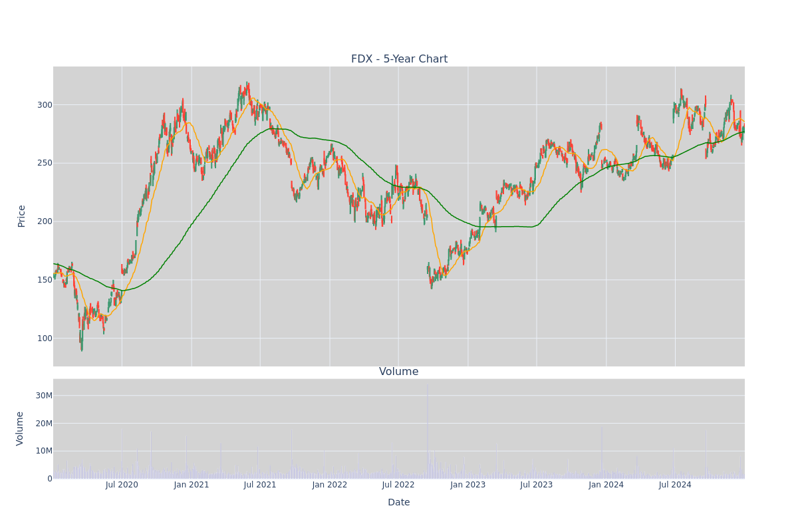Image resolution: width=798 pixels, height=532 pixels.
Task: Select the rotated "Volume" axis label
Action: (x=21, y=428)
